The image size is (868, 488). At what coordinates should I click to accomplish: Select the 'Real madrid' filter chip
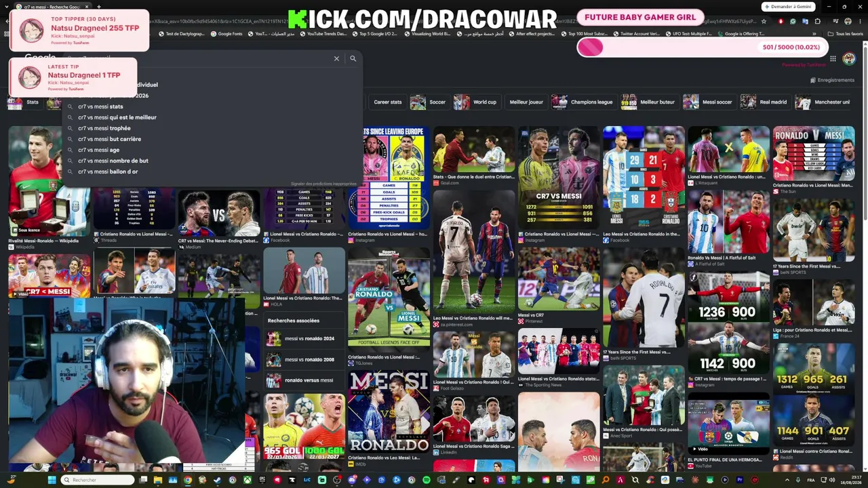click(765, 102)
